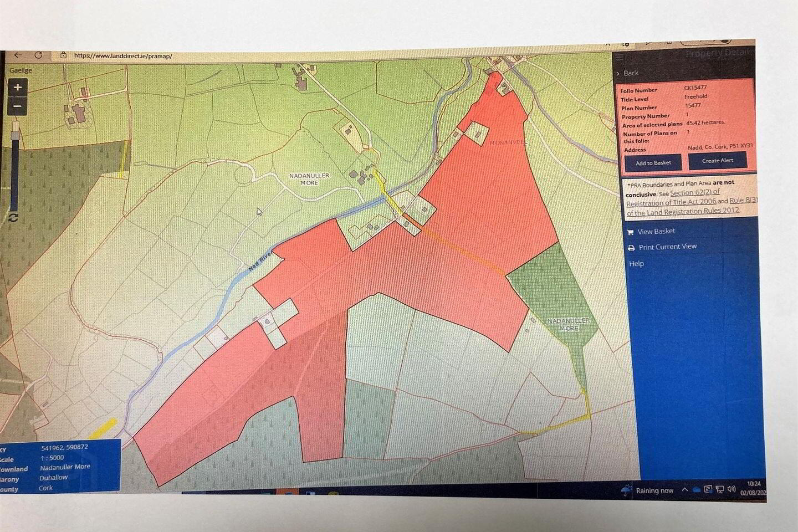Click the Freehold title level value
The image size is (798, 532).
coord(696,96)
